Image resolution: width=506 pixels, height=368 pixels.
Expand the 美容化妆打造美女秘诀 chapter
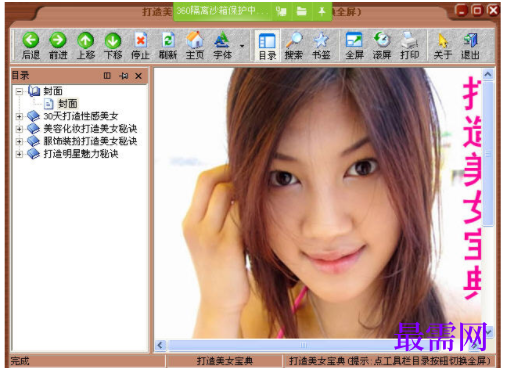[x=19, y=129]
